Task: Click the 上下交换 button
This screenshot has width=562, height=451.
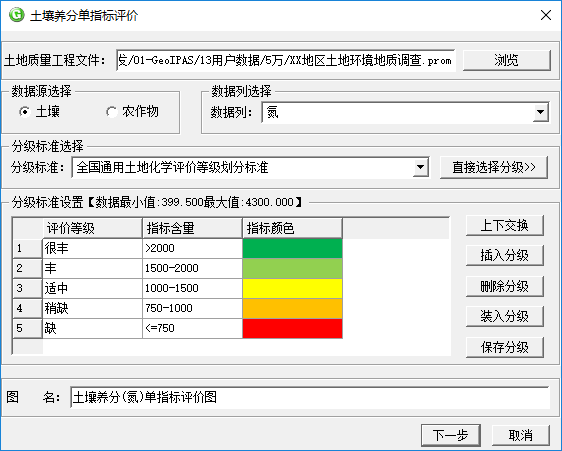Action: coord(504,226)
